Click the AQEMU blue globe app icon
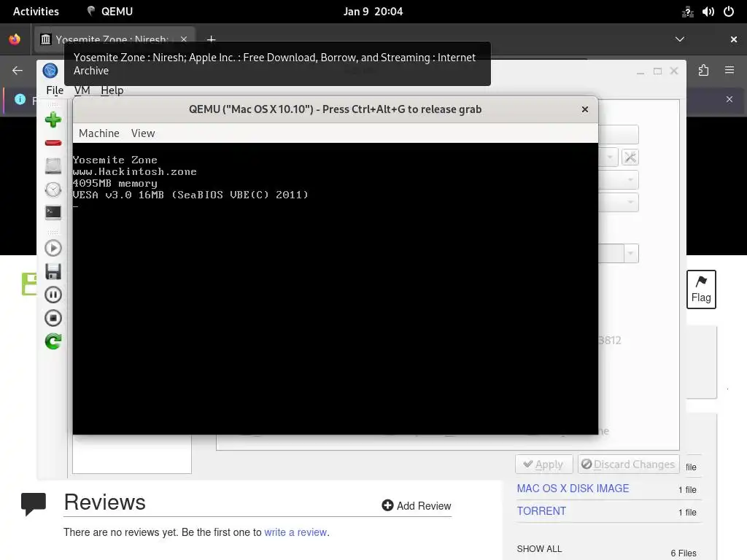Viewport: 747px width, 560px height. (x=50, y=71)
